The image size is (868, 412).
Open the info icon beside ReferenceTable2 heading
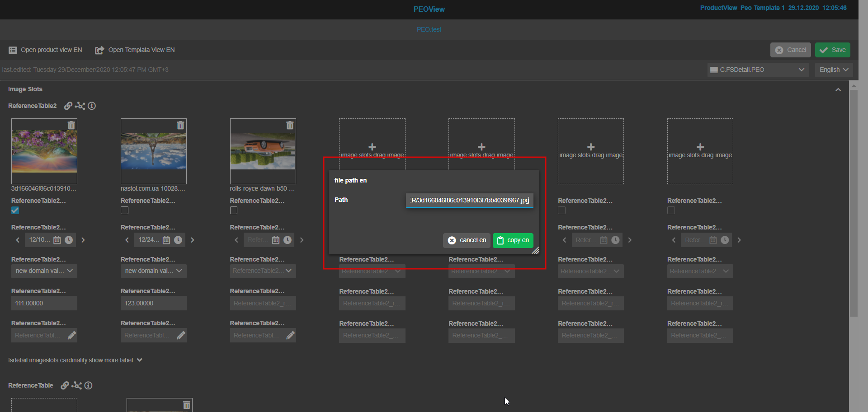click(92, 106)
